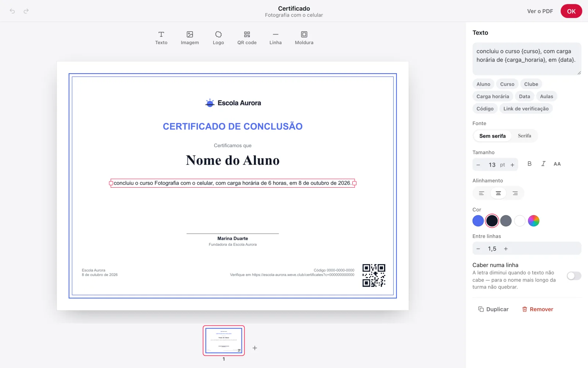Add a Linha element
Image resolution: width=588 pixels, height=368 pixels.
(276, 38)
